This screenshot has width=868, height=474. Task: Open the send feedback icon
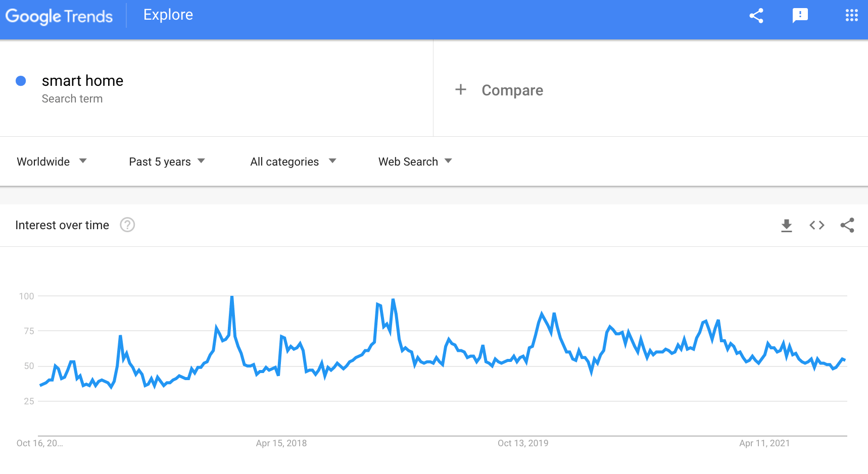pos(800,16)
